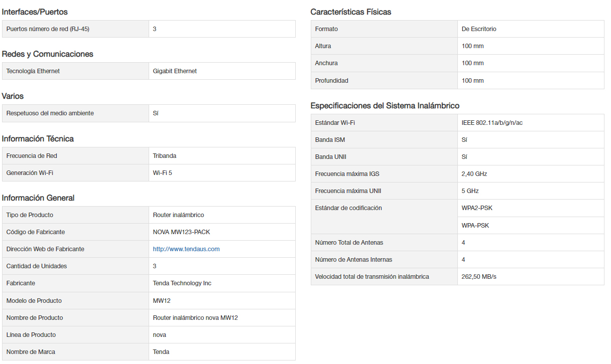Screen dimensions: 611x364
Task: Click the 'Varios' section heading
Action: point(13,96)
